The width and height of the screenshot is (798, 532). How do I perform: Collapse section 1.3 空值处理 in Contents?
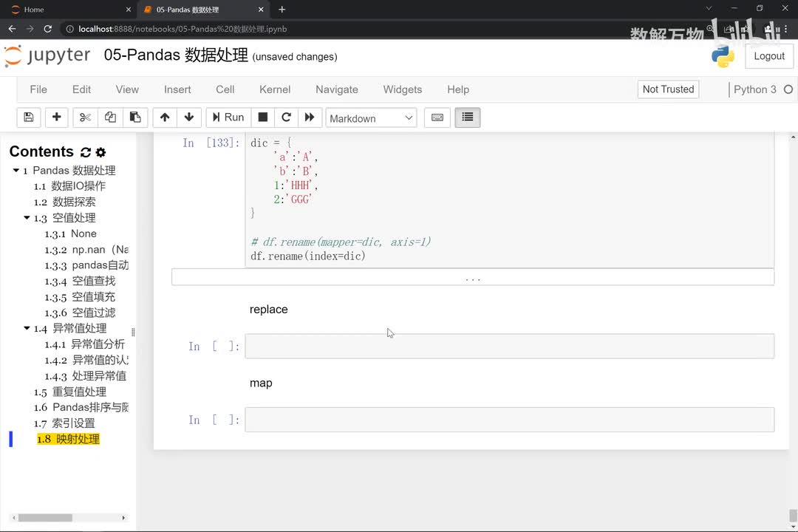27,217
